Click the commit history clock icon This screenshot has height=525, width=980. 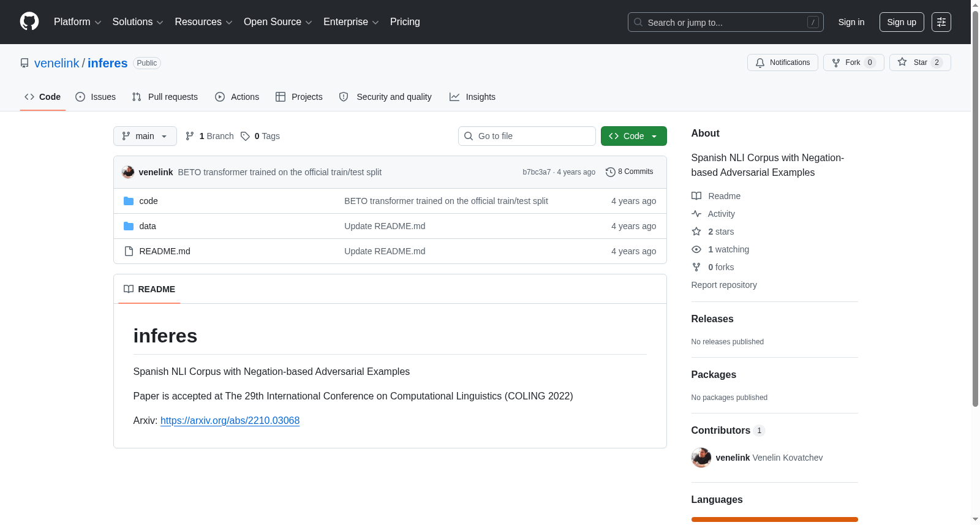click(x=610, y=172)
